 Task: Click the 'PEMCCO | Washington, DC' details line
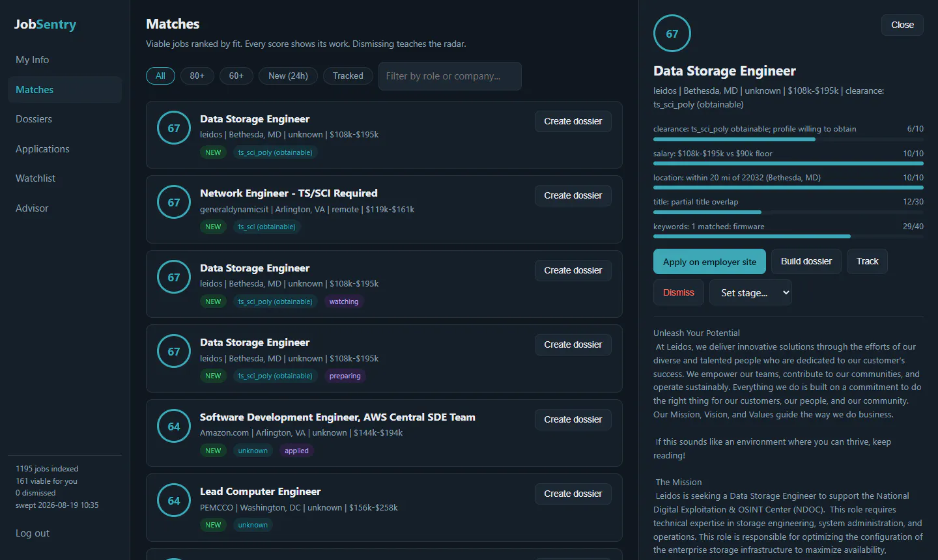pos(298,508)
